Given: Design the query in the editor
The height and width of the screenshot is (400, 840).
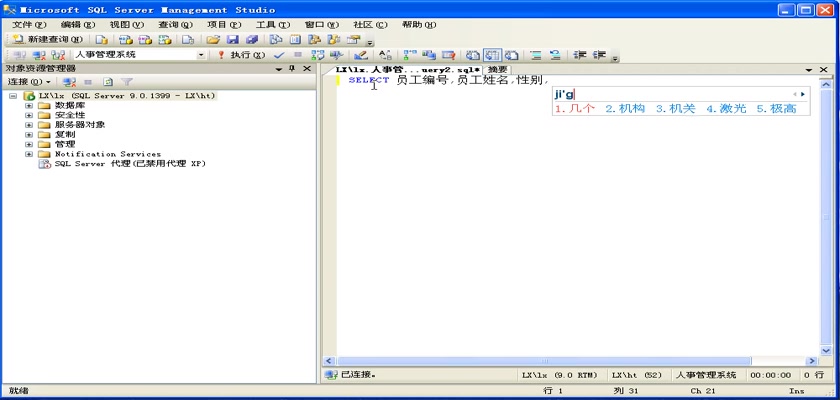Looking at the screenshot, I should click(361, 55).
